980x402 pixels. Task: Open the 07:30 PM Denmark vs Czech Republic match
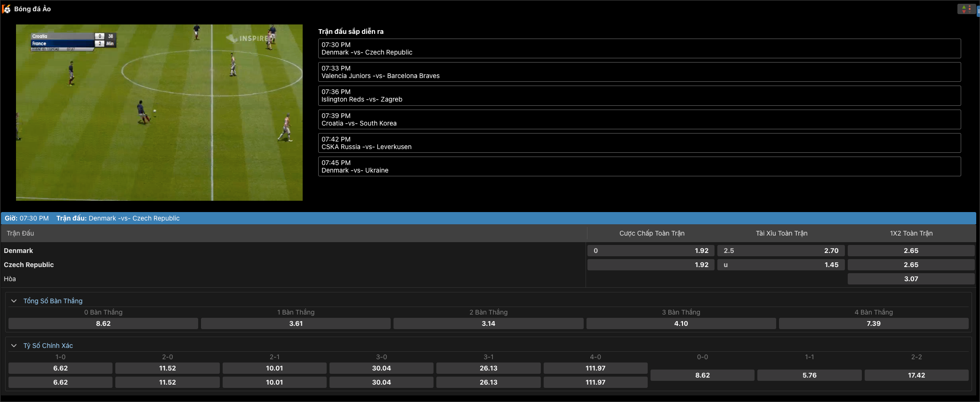[639, 48]
